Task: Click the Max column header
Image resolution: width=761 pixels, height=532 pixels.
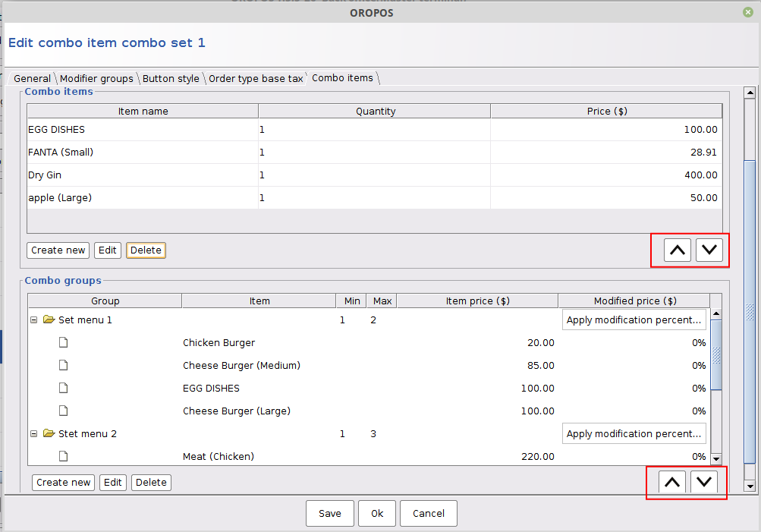Action: pyautogui.click(x=382, y=301)
